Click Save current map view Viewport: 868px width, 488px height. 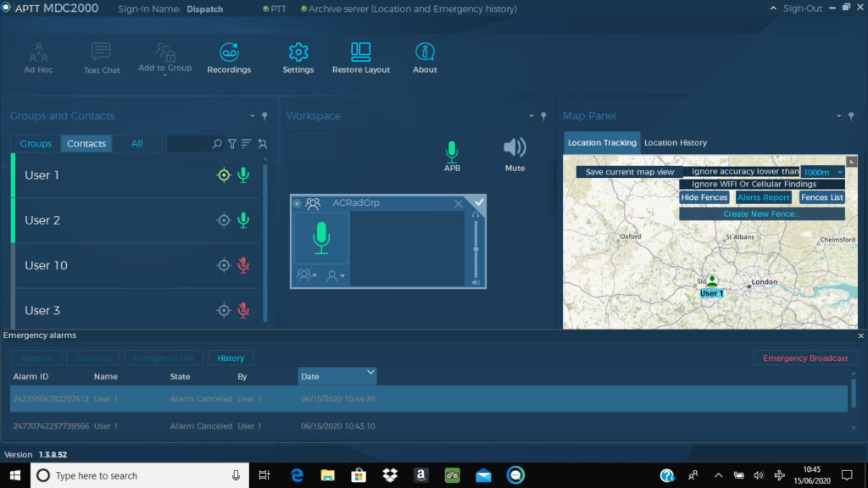[x=628, y=171]
